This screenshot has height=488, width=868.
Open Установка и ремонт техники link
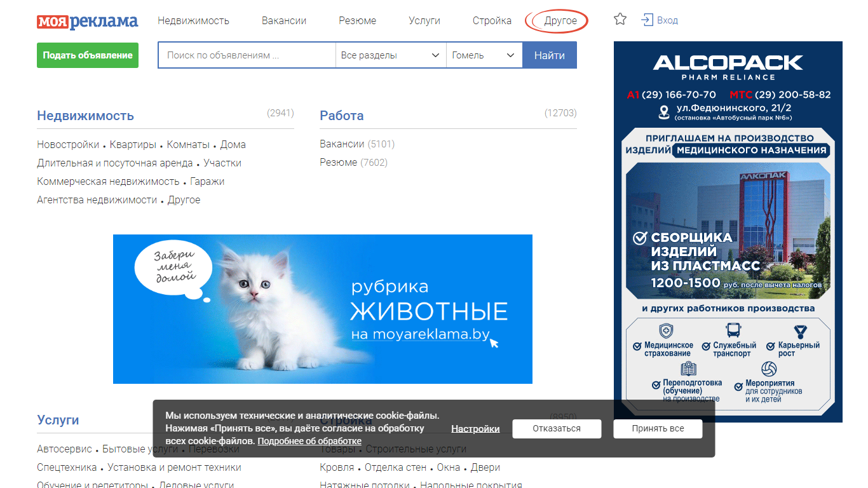click(x=174, y=467)
